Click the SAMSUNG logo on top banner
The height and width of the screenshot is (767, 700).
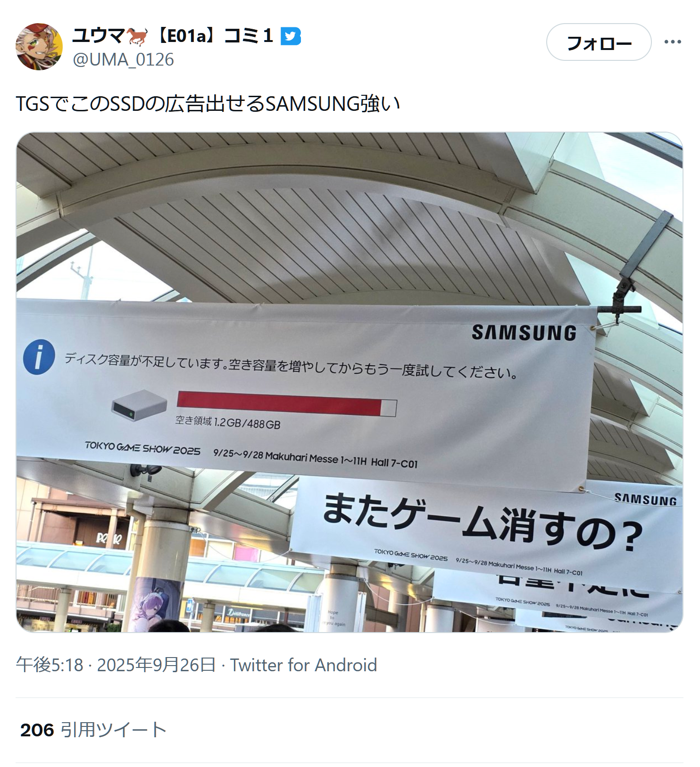click(524, 333)
